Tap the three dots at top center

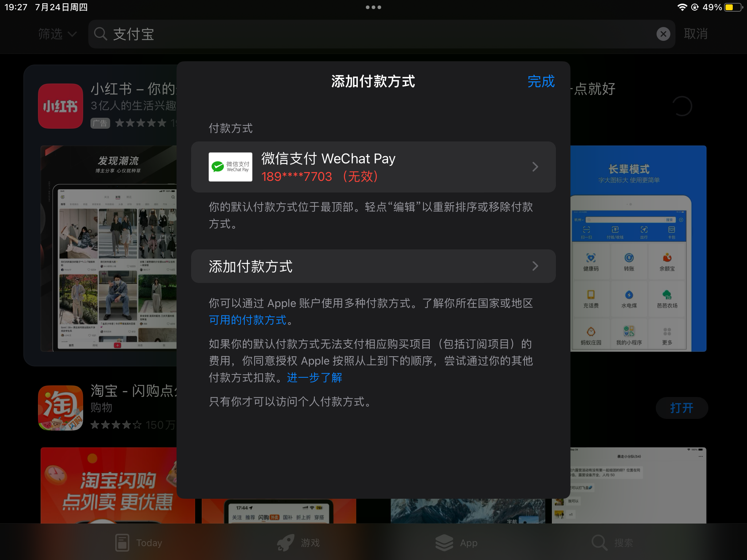(373, 7)
